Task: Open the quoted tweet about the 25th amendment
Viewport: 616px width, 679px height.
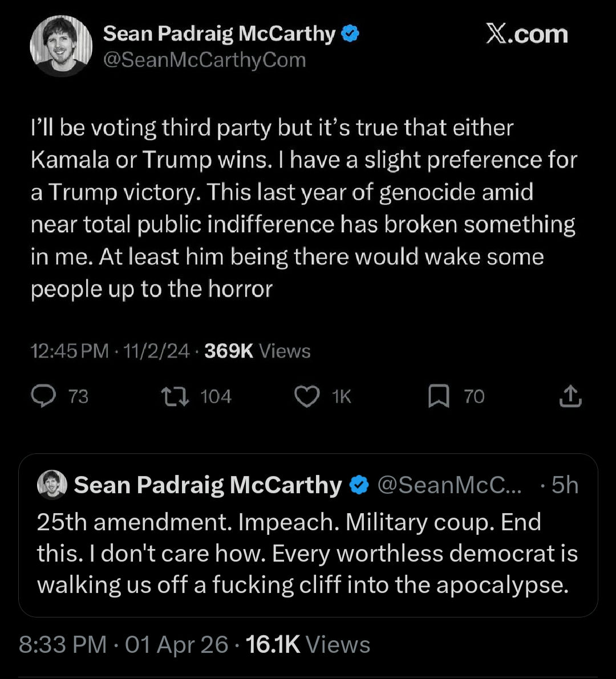Action: (307, 554)
